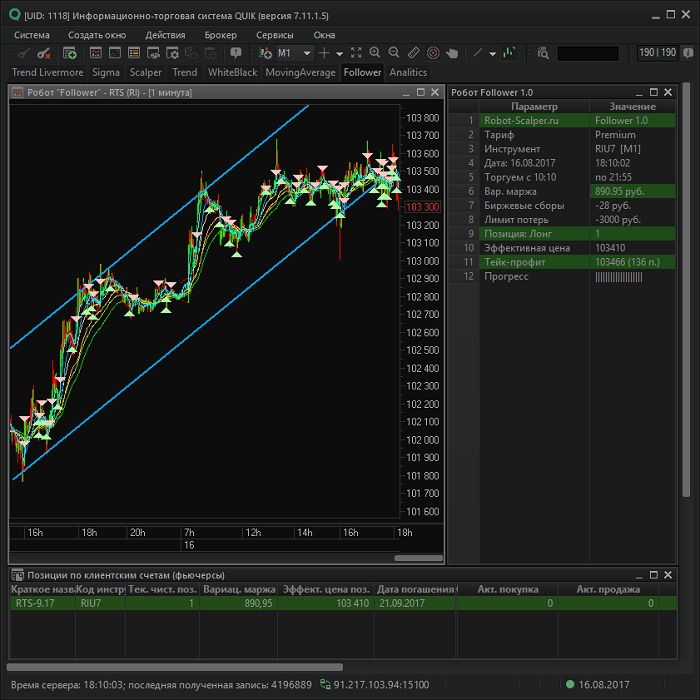Screen dimensions: 700x700
Task: Switch to the Analitics tab
Action: coord(408,72)
